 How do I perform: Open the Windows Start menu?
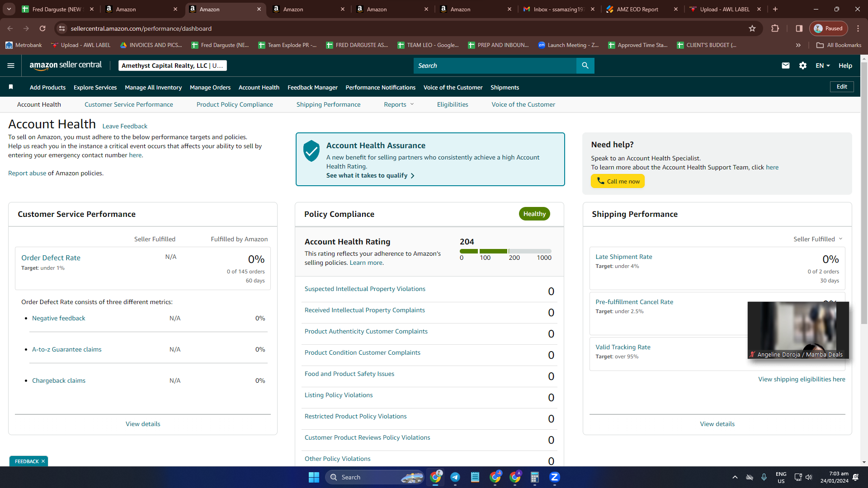[314, 477]
